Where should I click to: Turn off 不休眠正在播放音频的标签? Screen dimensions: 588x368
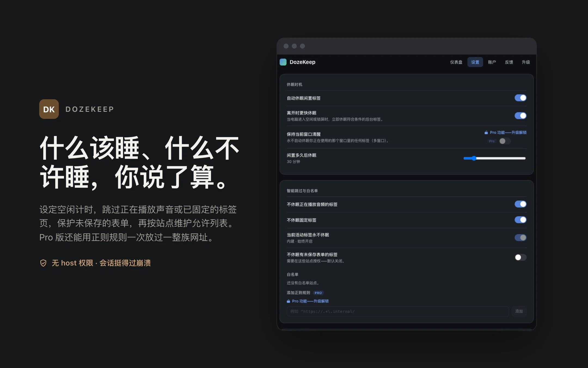[x=520, y=204]
